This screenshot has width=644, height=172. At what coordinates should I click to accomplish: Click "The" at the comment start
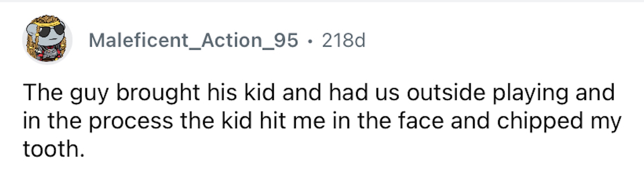[x=42, y=93]
